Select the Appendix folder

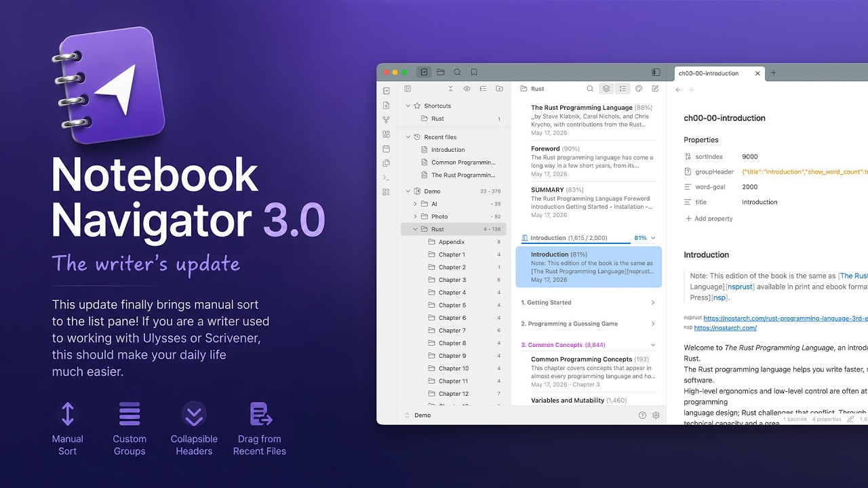[454, 242]
